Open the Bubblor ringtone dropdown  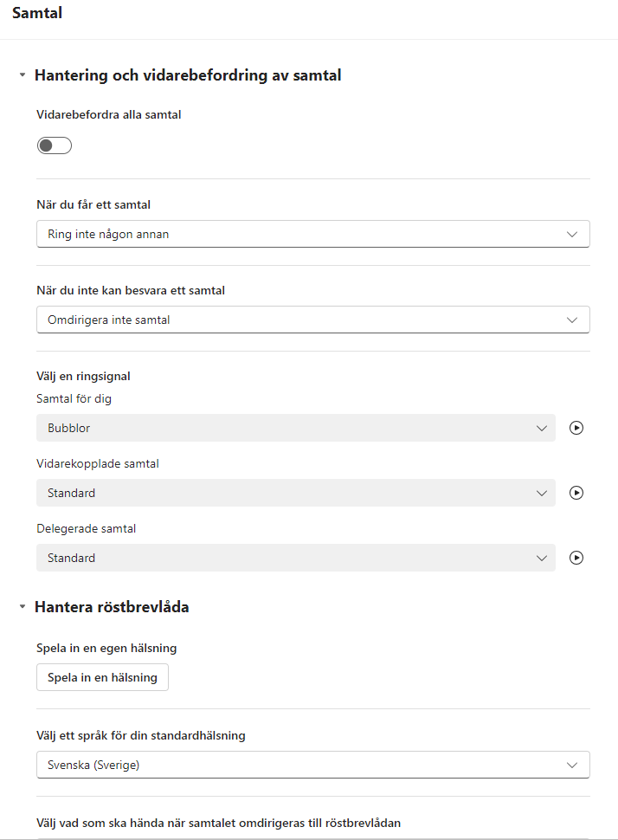[x=296, y=428]
